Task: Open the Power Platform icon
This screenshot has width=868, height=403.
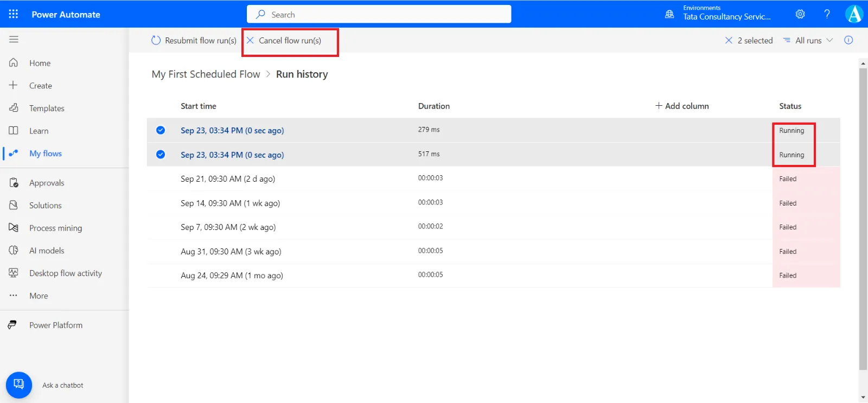Action: click(12, 325)
